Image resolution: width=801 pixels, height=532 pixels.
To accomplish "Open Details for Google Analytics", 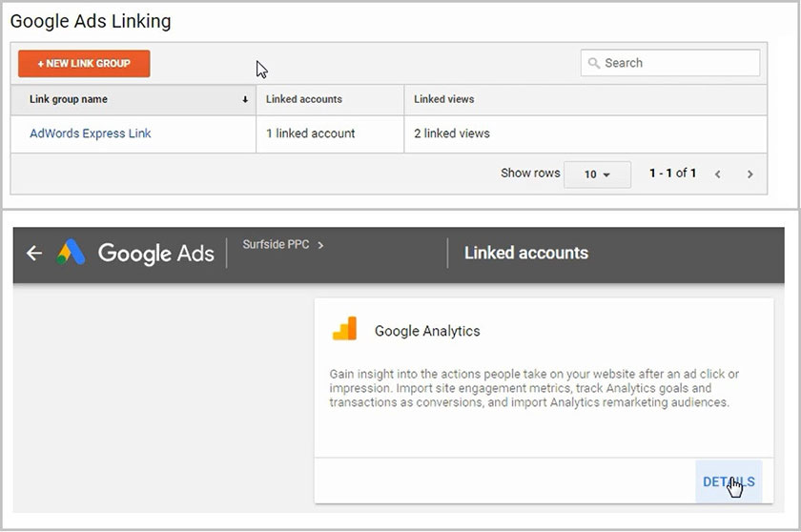I will tap(729, 481).
